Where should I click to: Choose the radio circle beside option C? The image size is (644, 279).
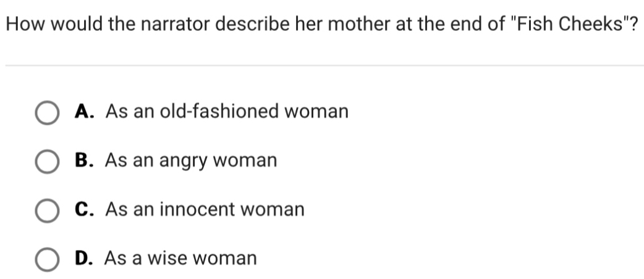point(47,210)
